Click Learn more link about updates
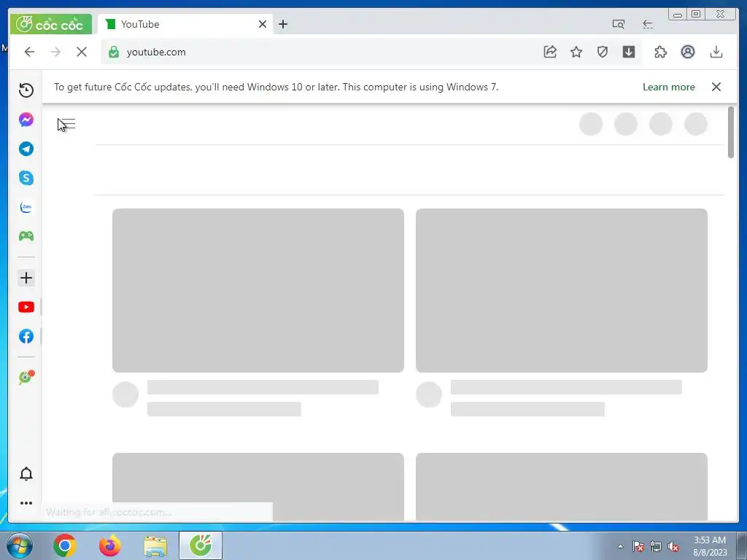Viewport: 747px width, 560px height. [x=669, y=87]
